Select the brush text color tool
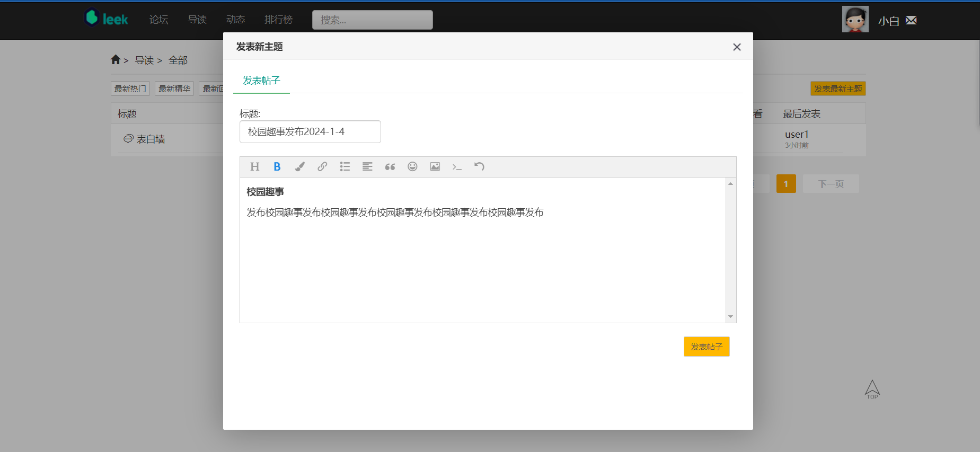 pos(299,167)
